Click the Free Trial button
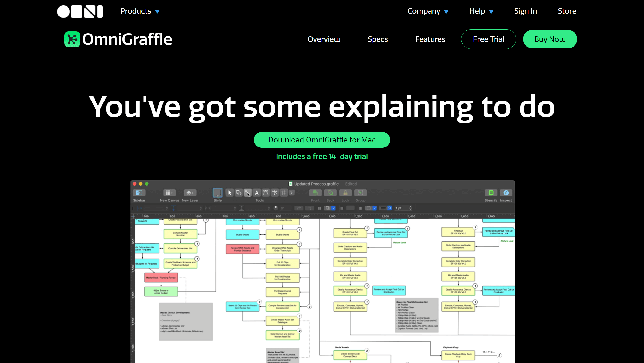The height and width of the screenshot is (363, 644). tap(488, 39)
